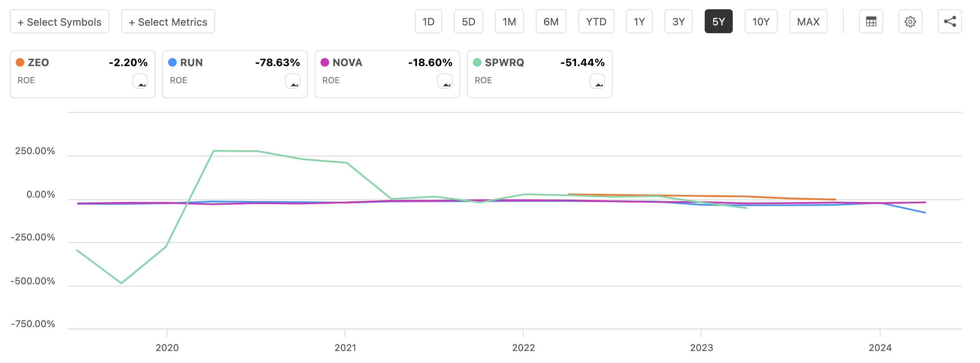
Task: Click the magenta NOVA series color dot
Action: (x=325, y=62)
